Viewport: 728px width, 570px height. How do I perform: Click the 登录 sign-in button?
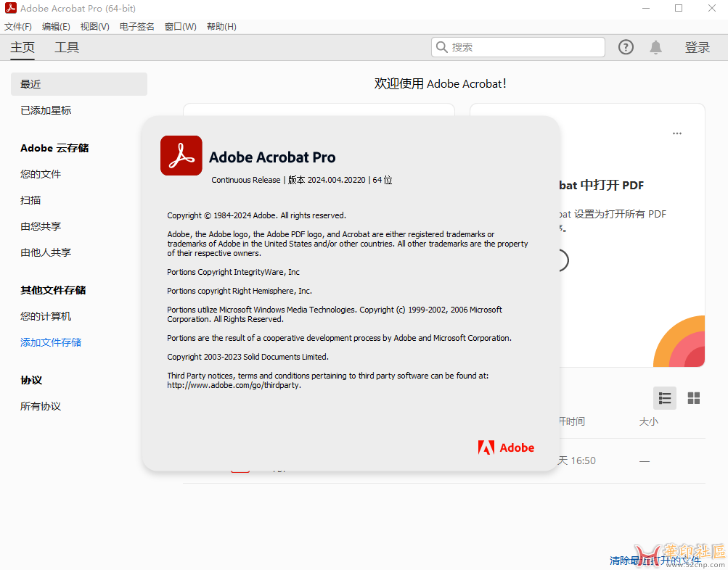point(697,47)
